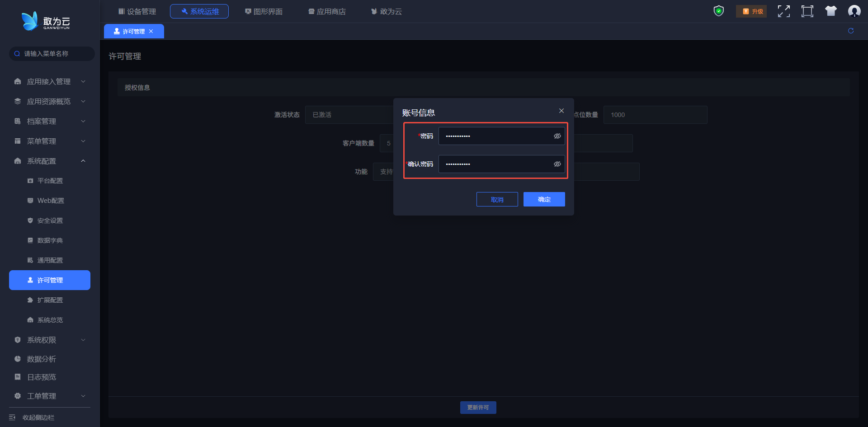Open 数据字典 in the sidebar
Screen dimensions: 868x427
50,240
